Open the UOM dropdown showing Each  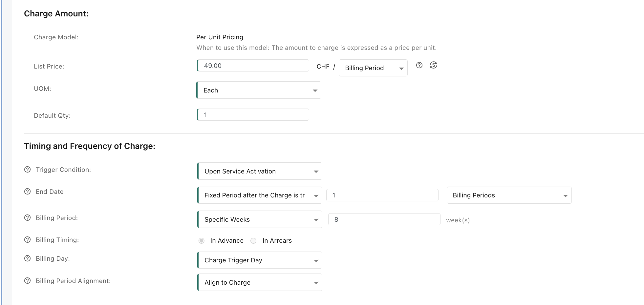(x=259, y=90)
